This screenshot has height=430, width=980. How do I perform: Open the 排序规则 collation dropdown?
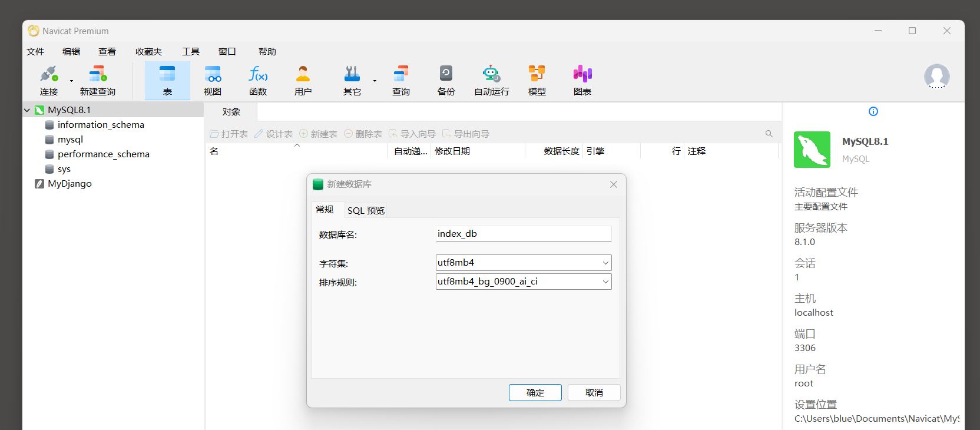tap(524, 282)
